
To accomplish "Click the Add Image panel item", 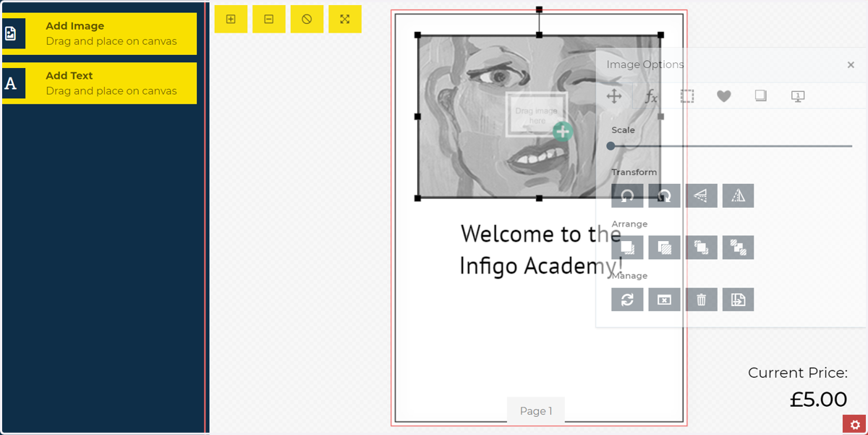I will click(x=99, y=33).
